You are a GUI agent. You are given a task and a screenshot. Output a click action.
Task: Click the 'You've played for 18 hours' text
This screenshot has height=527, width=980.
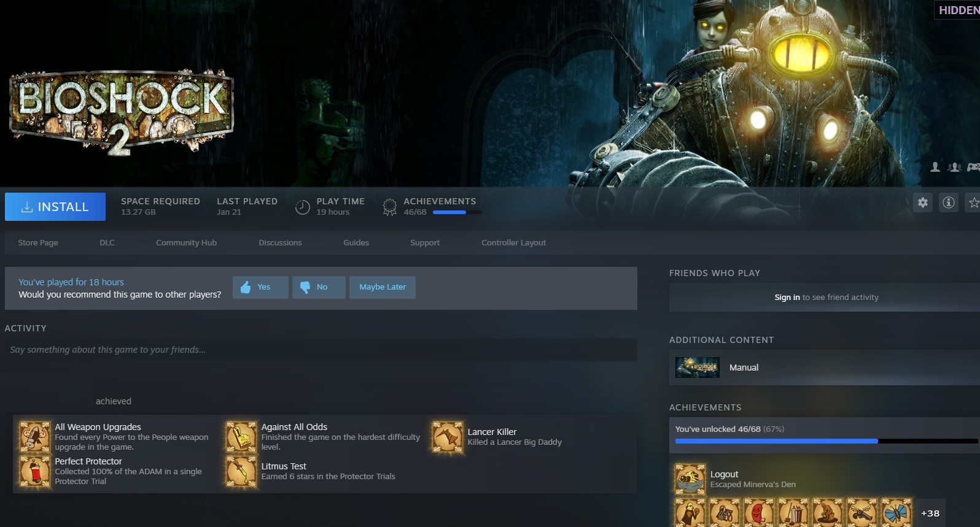coord(71,282)
